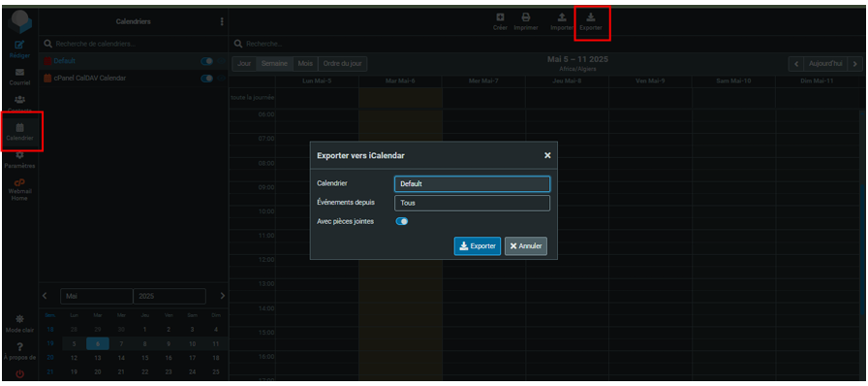
Task: Open Courriel mail section
Action: pos(19,77)
